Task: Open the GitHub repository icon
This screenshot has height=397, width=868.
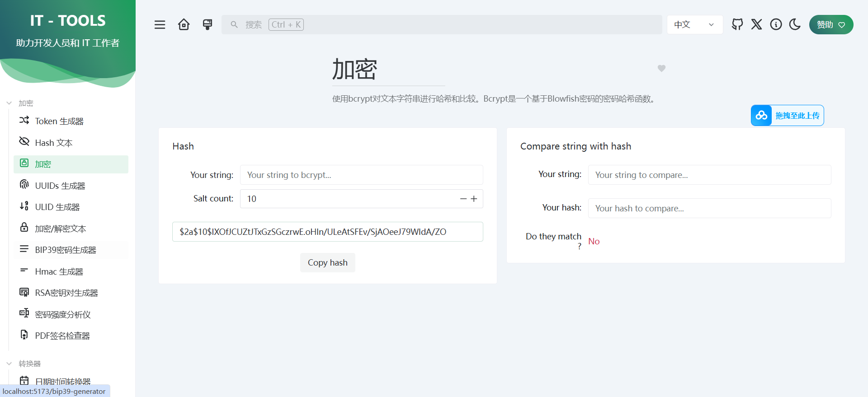Action: 737,24
